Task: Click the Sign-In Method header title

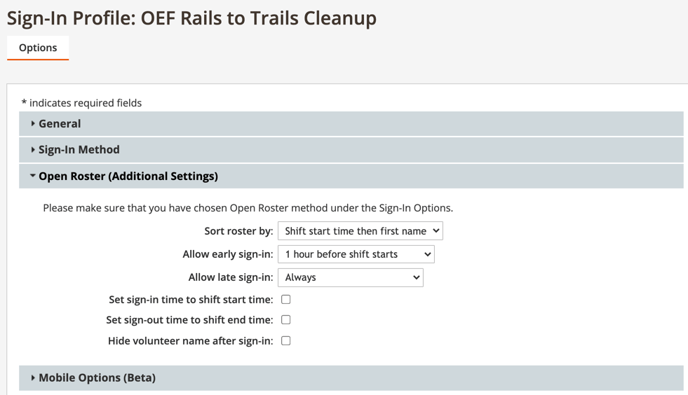Action: tap(79, 150)
